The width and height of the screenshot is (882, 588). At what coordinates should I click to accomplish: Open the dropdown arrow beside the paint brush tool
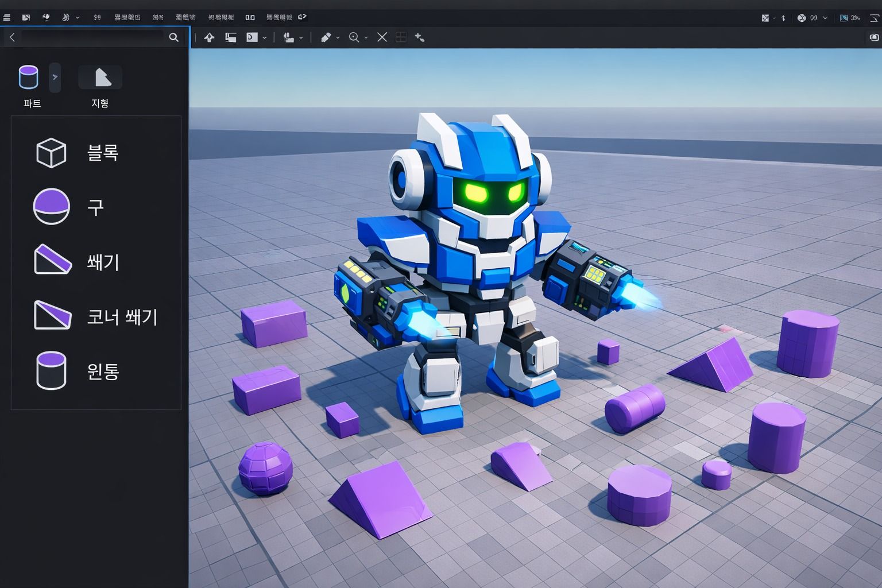pyautogui.click(x=338, y=38)
